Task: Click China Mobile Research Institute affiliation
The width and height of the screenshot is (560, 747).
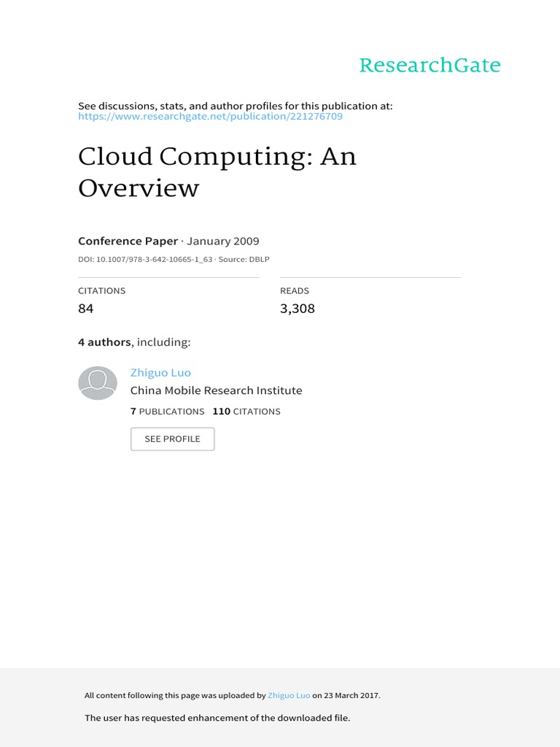Action: coord(216,390)
